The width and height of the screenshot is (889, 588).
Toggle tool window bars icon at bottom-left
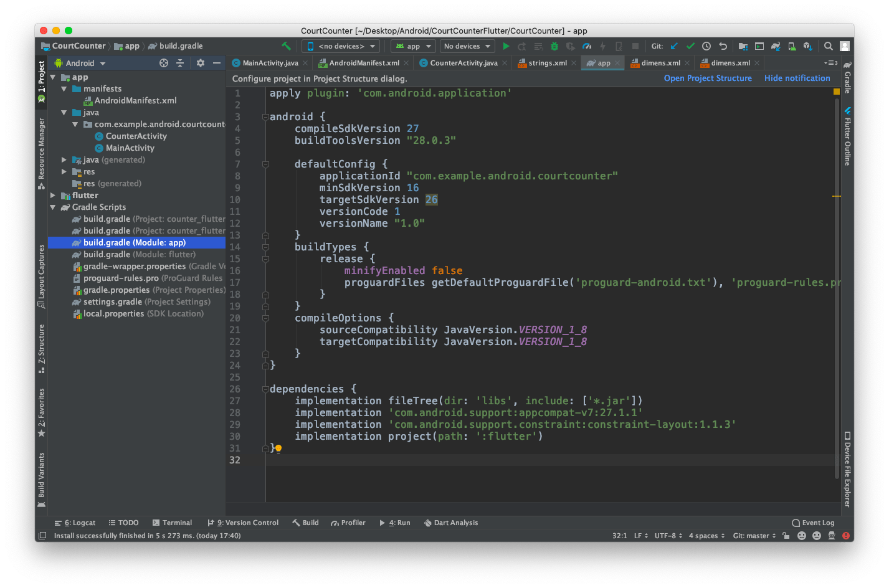click(x=42, y=536)
